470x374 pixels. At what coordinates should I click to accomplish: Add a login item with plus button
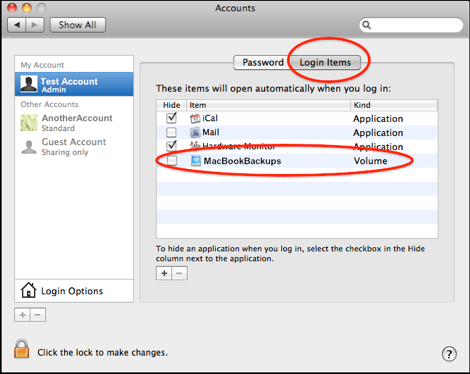(164, 273)
